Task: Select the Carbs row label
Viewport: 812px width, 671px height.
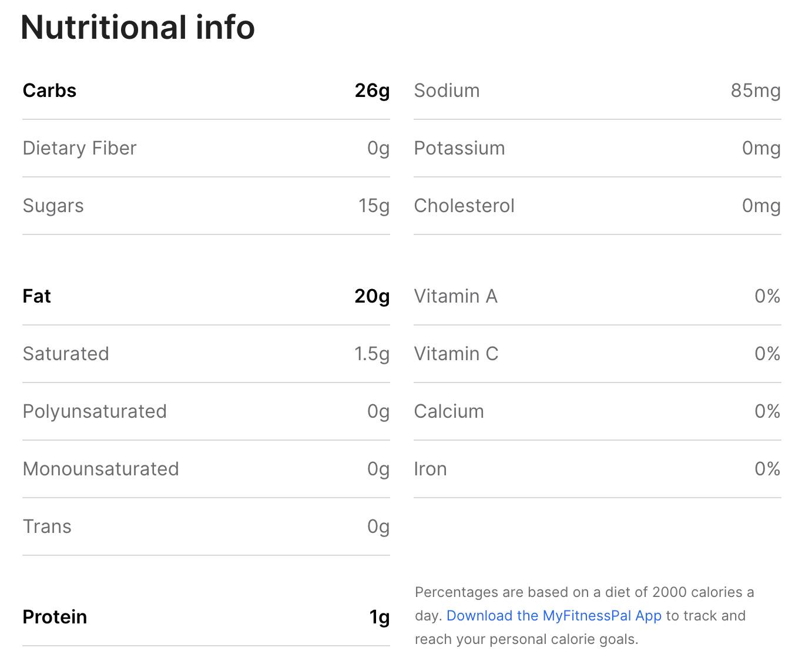Action: click(49, 90)
